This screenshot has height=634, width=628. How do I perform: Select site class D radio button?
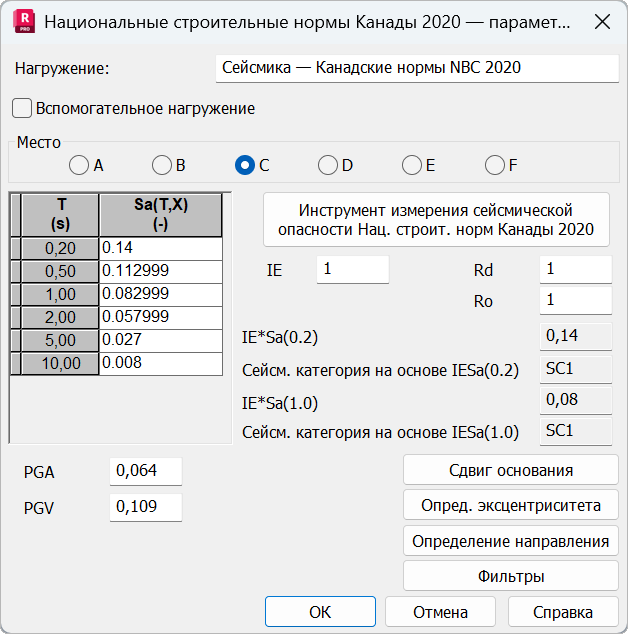coord(328,165)
